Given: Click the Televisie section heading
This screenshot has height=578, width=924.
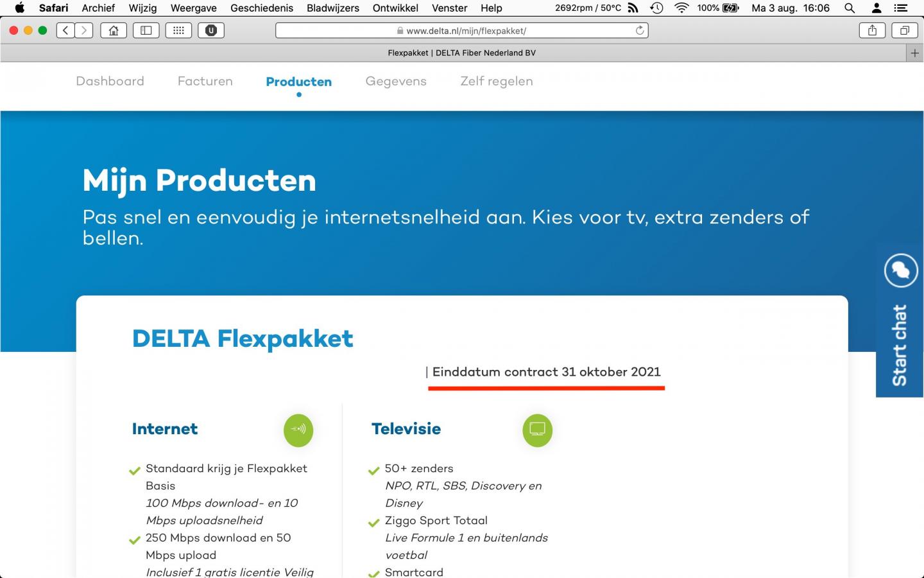Looking at the screenshot, I should (406, 428).
